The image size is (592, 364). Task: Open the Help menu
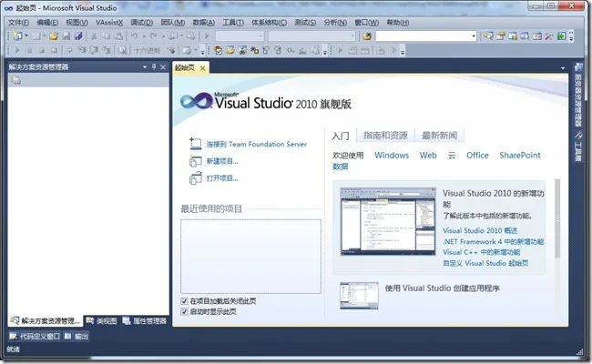tap(398, 23)
